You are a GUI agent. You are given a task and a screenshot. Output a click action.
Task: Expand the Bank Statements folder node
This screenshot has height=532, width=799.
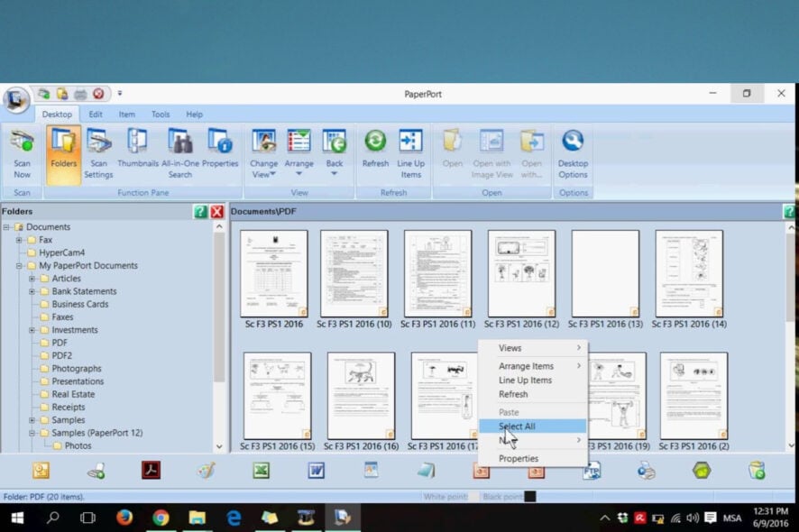coord(32,291)
